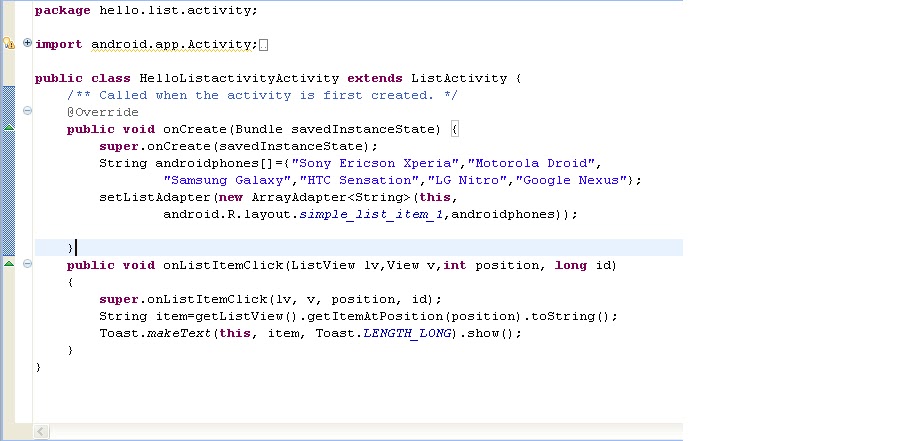Click the "Motorola Droid" string
The height and width of the screenshot is (441, 915).
(532, 163)
